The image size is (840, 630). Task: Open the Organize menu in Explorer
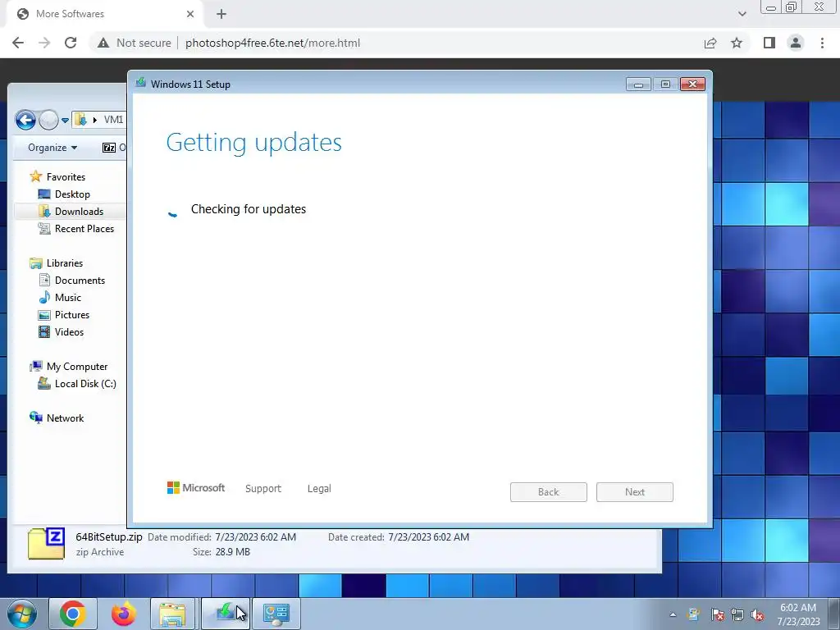click(52, 148)
